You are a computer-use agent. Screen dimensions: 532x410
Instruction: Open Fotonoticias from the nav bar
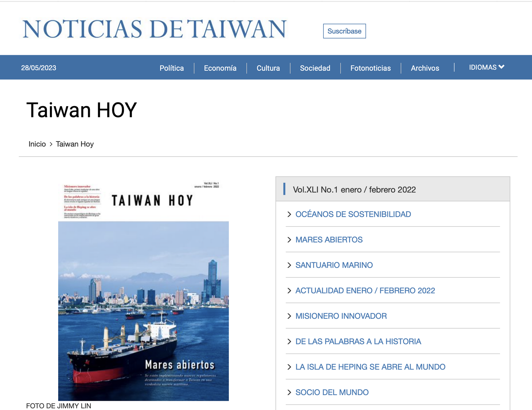[x=370, y=68]
